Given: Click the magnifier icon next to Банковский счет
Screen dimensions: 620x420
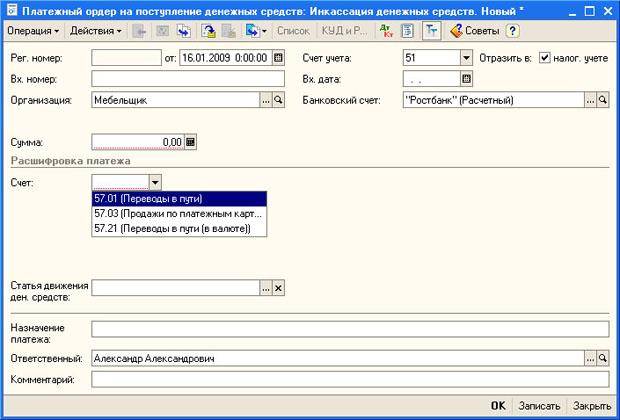Looking at the screenshot, I should tap(603, 100).
